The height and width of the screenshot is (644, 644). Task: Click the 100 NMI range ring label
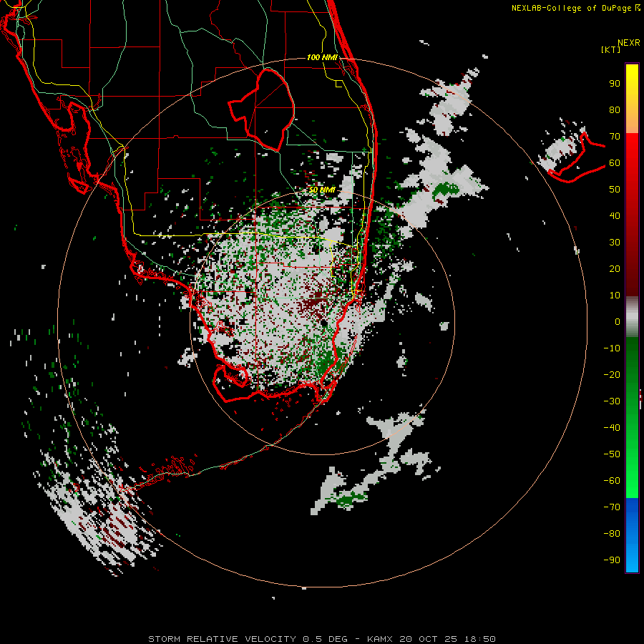click(322, 57)
